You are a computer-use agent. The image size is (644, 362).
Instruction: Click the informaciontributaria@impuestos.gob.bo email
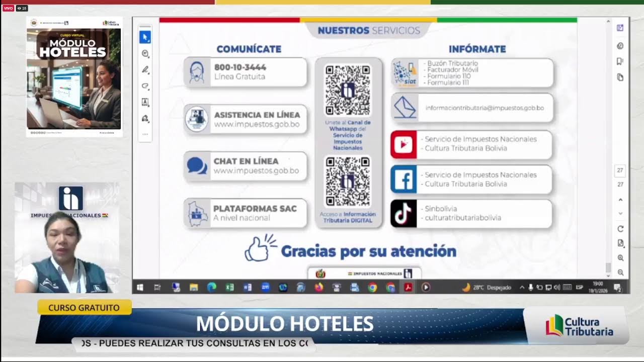[485, 108]
